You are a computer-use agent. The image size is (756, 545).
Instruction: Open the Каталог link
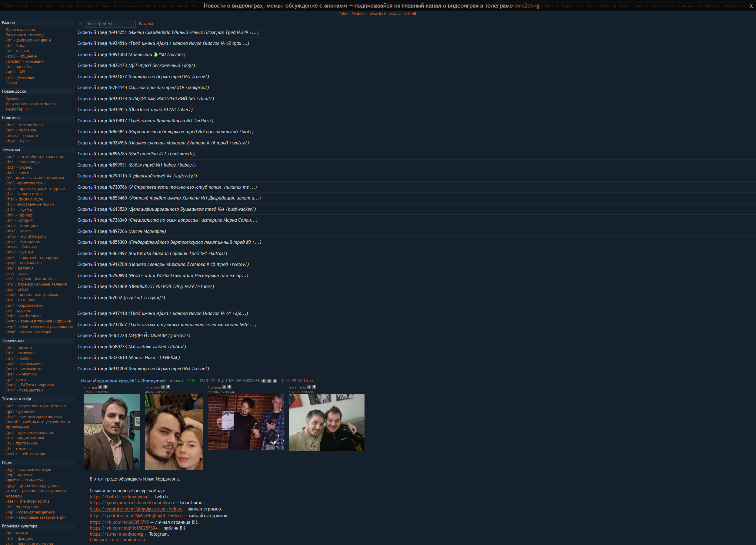pyautogui.click(x=146, y=24)
